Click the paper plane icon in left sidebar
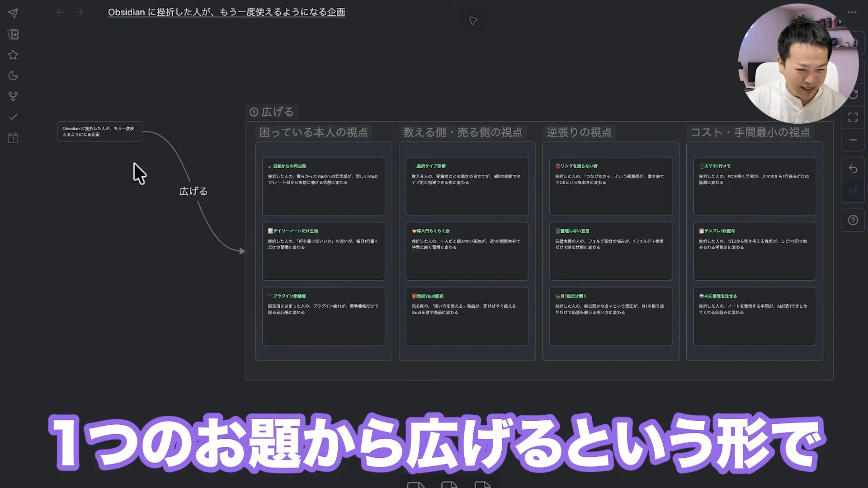This screenshot has width=868, height=488. (13, 14)
